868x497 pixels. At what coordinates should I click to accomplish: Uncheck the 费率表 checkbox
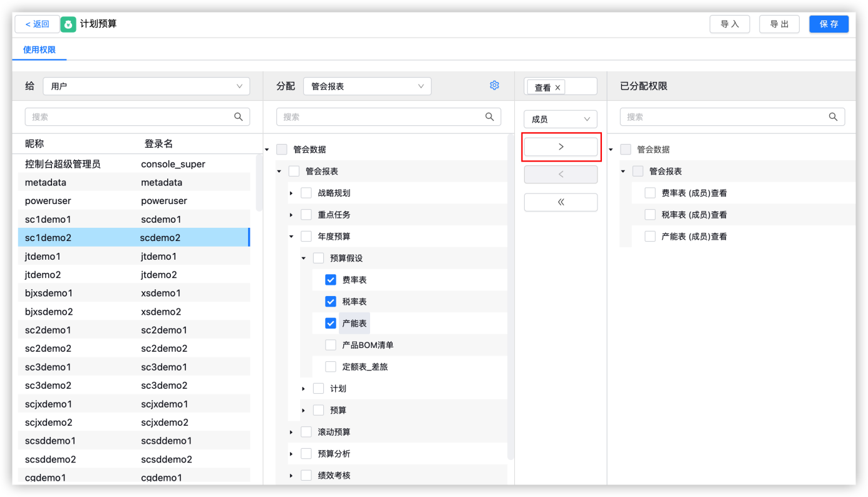click(331, 280)
